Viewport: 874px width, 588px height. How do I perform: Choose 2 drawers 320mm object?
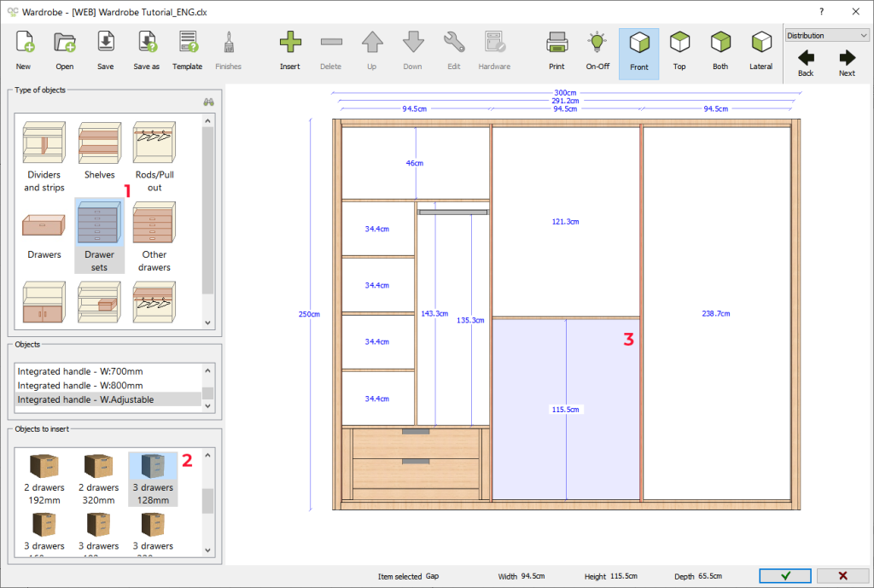pyautogui.click(x=99, y=480)
